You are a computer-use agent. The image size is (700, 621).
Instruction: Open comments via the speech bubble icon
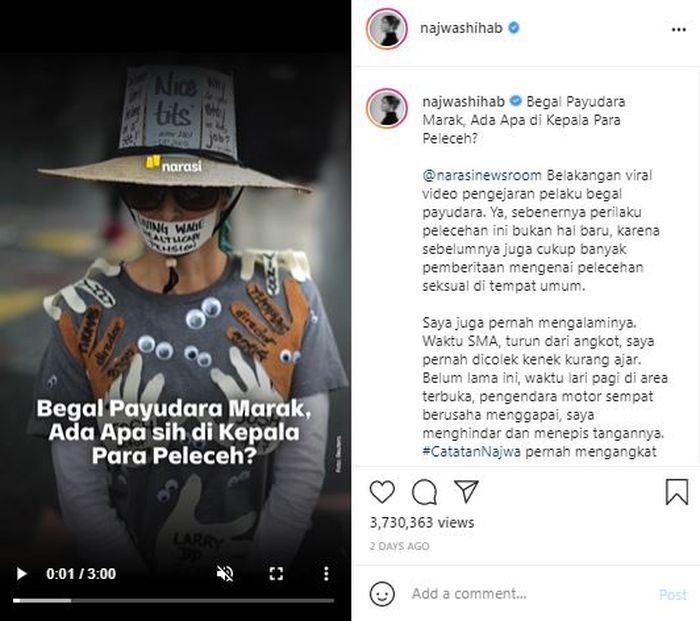(424, 492)
